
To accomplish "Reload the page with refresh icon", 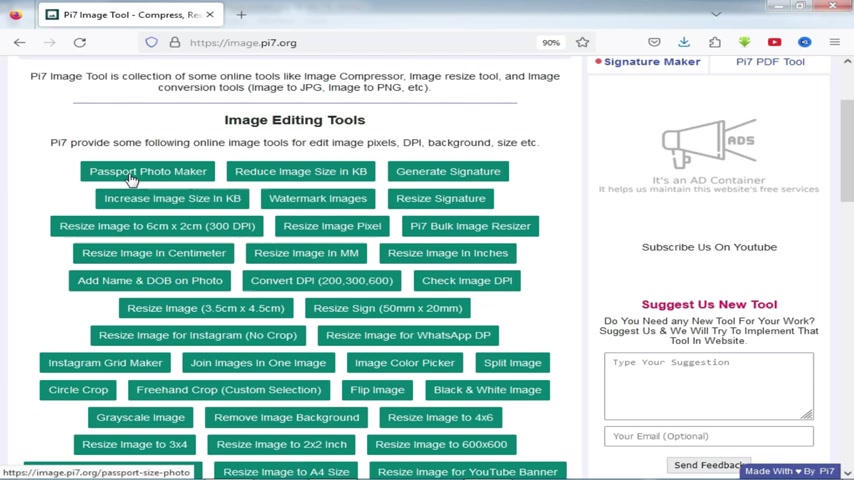I will pyautogui.click(x=80, y=42).
